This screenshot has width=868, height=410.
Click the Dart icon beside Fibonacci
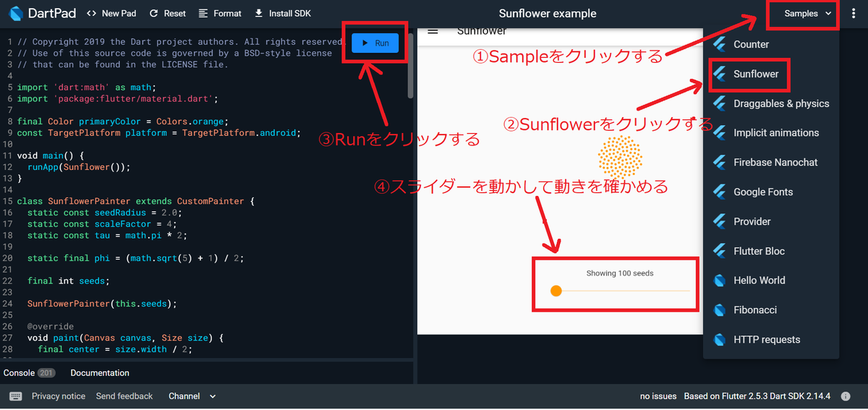[719, 310]
